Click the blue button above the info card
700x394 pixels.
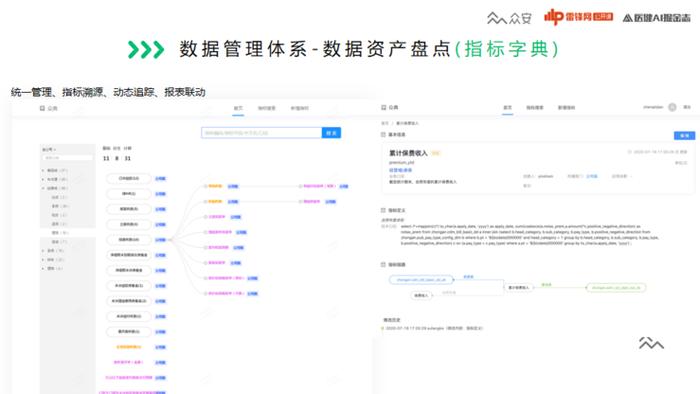pyautogui.click(x=684, y=136)
